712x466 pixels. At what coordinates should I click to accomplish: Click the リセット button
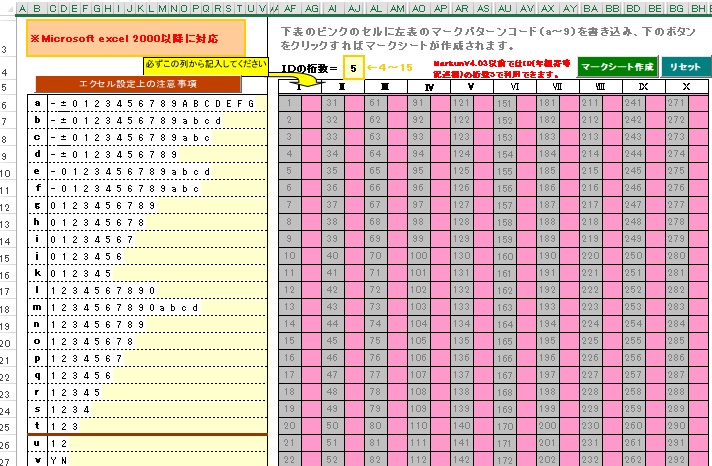pyautogui.click(x=685, y=67)
